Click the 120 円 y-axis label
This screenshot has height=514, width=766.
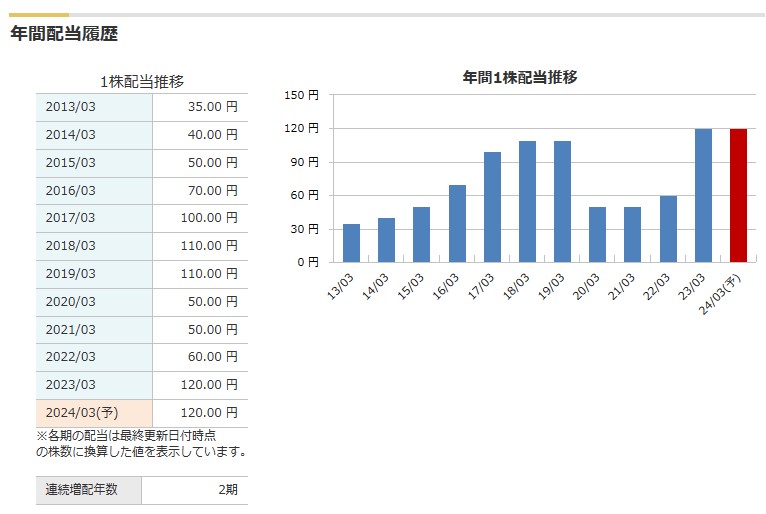coord(301,128)
